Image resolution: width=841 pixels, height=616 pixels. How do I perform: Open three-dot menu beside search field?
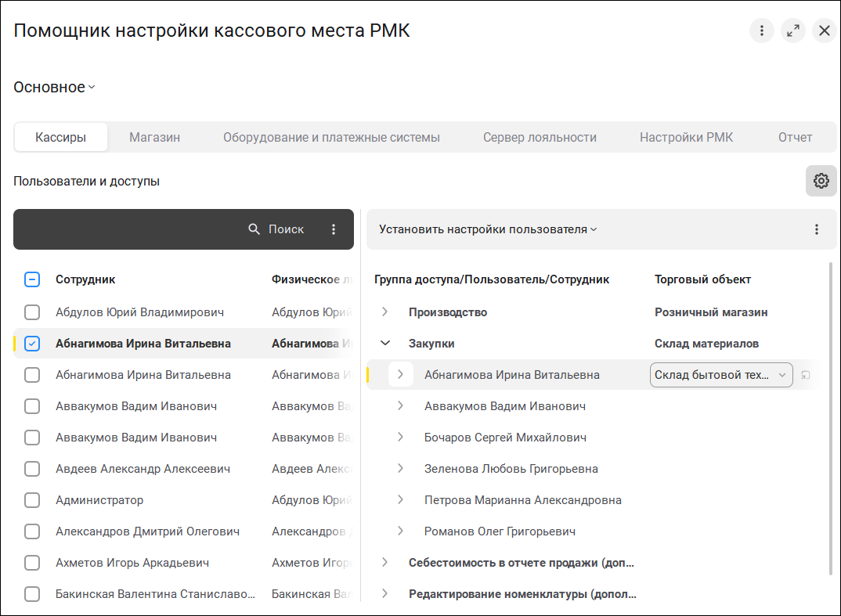tap(334, 229)
